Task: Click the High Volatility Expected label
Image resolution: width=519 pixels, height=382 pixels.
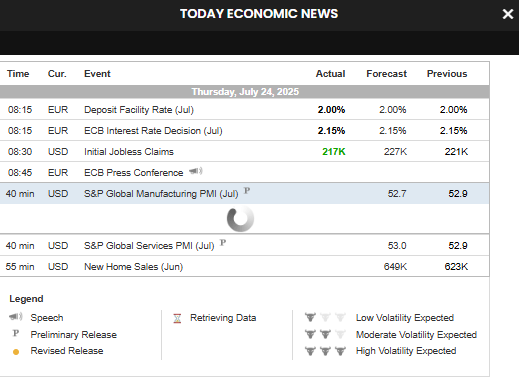Action: click(x=406, y=351)
